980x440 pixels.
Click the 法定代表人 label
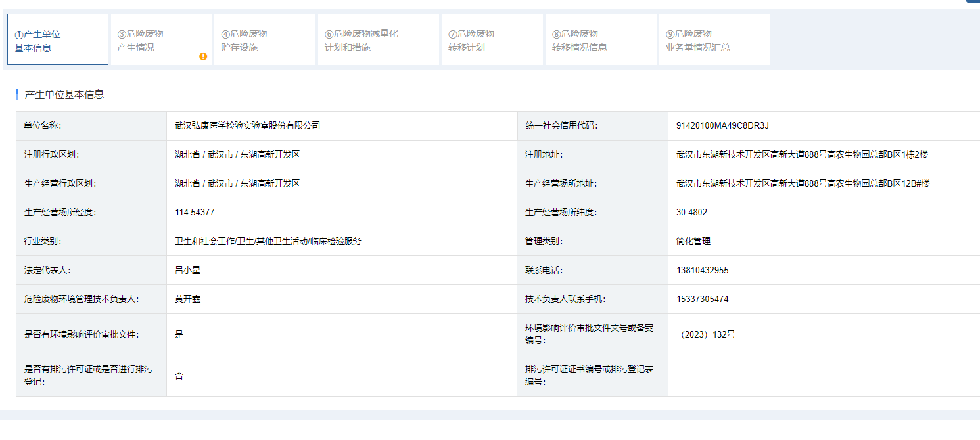47,270
